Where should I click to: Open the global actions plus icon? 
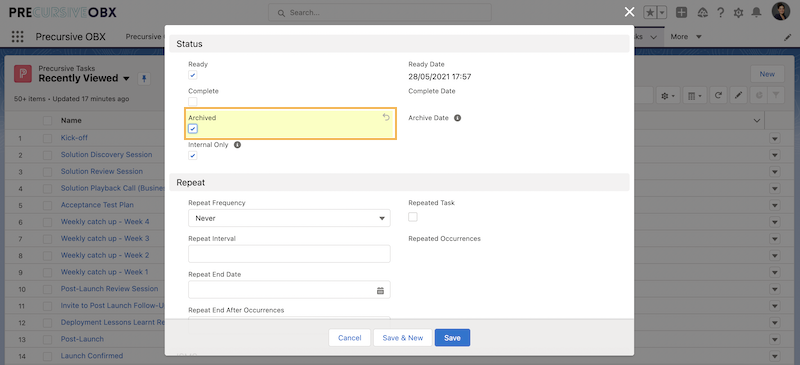[x=681, y=13]
